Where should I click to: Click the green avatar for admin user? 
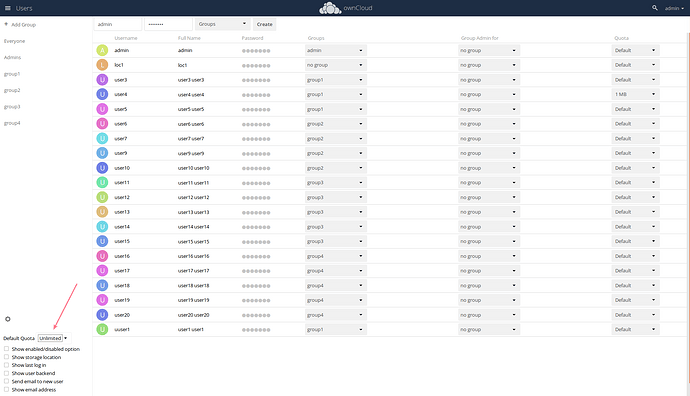pos(102,50)
